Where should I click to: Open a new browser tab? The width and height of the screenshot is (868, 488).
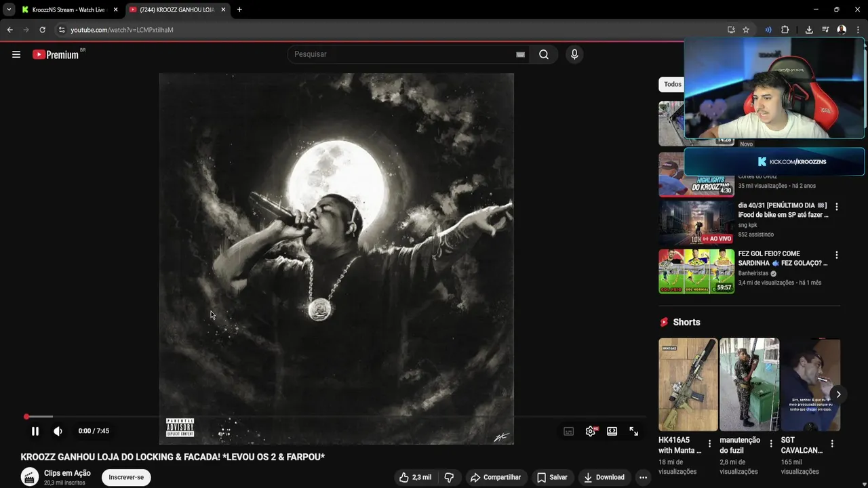239,10
